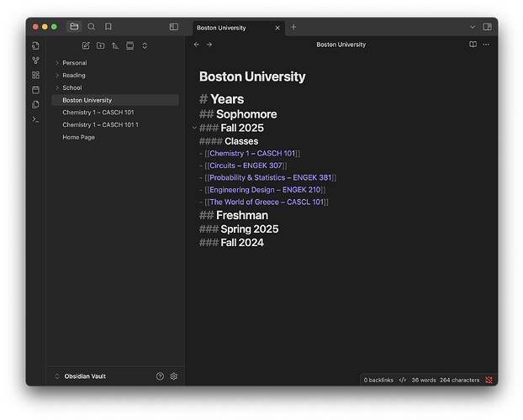Follow Engineering Design – ENGEK 210 link

pos(265,190)
